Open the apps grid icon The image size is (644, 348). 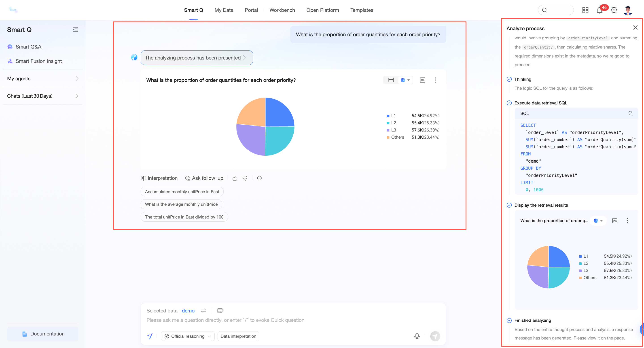(585, 10)
